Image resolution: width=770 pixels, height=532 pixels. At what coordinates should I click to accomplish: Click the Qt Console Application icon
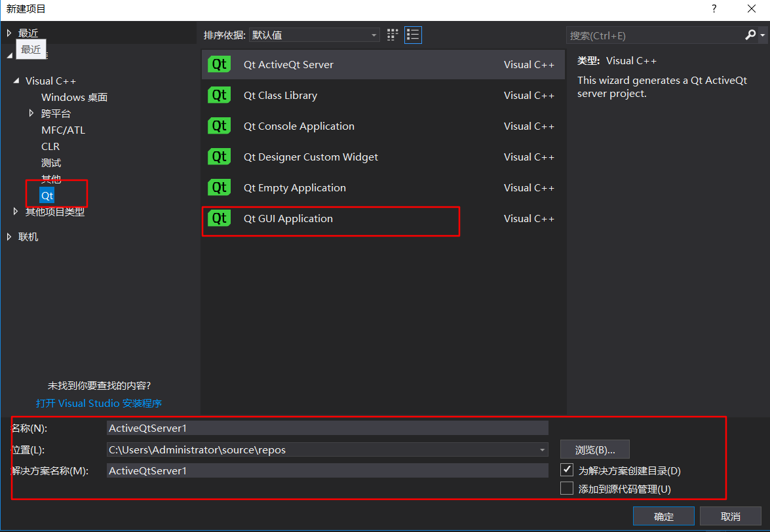point(219,126)
